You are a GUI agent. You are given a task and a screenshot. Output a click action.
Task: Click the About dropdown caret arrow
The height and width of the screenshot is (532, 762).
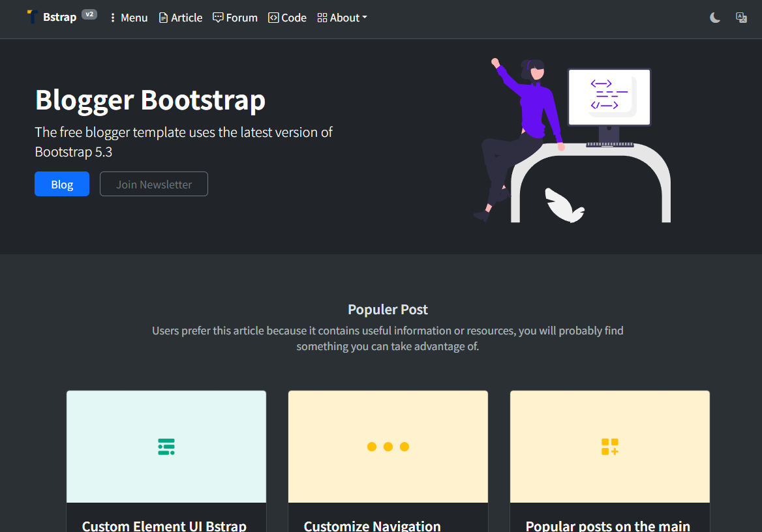click(x=365, y=18)
